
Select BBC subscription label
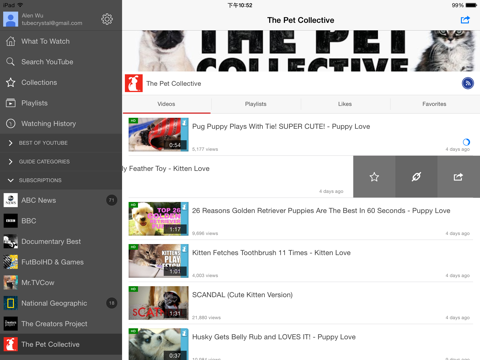click(29, 221)
